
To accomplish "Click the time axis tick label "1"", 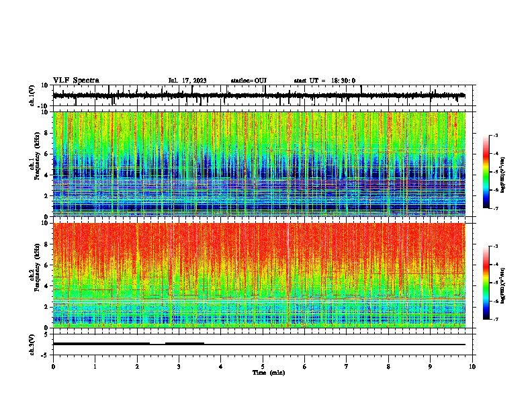I will tap(95, 367).
